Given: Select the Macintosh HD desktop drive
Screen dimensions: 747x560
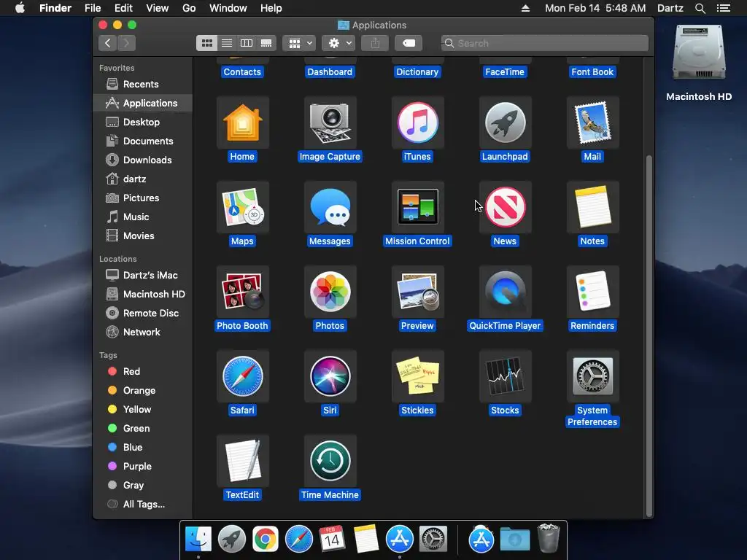Looking at the screenshot, I should (699, 53).
